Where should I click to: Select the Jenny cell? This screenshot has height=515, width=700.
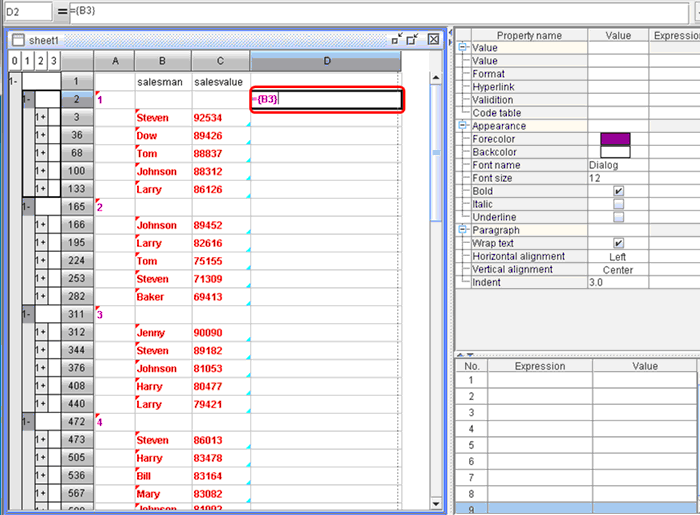(x=163, y=332)
